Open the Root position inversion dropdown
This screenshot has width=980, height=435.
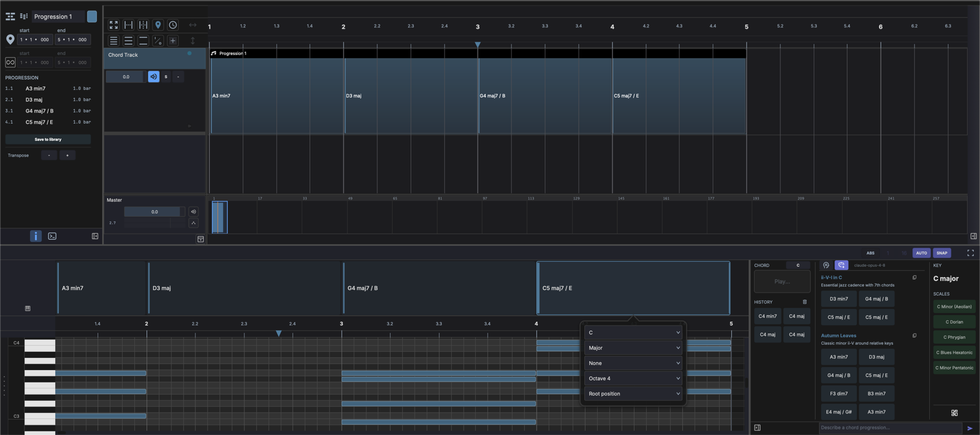(x=633, y=394)
